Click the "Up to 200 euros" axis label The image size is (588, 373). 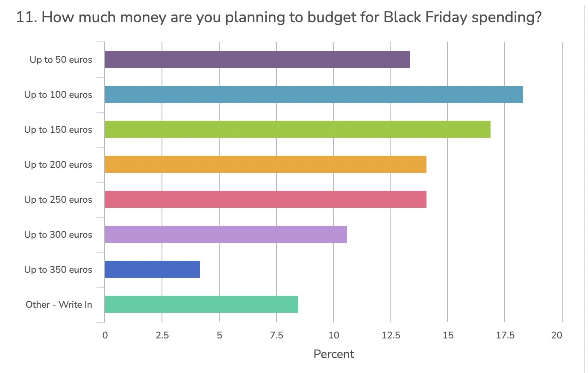point(58,165)
